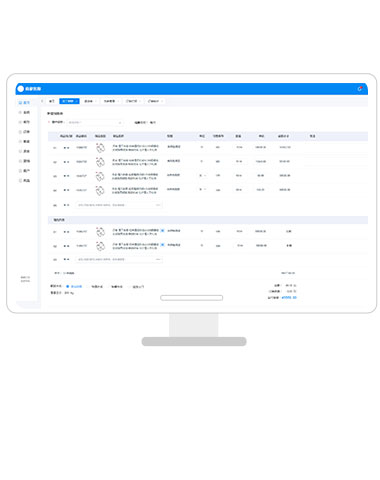Expand the unit dropdown in fourth product row
Image resolution: width=380 pixels, height=480 pixels.
pos(203,189)
